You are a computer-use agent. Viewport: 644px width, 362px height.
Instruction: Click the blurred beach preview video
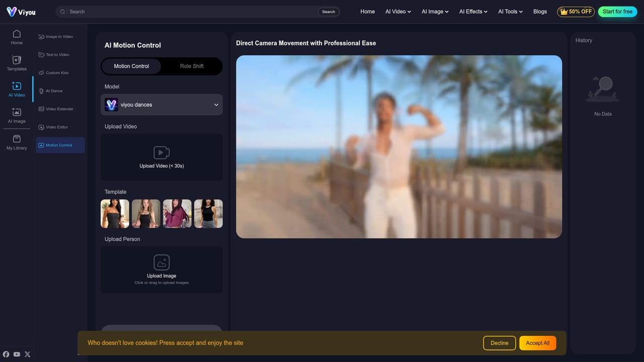click(x=399, y=147)
